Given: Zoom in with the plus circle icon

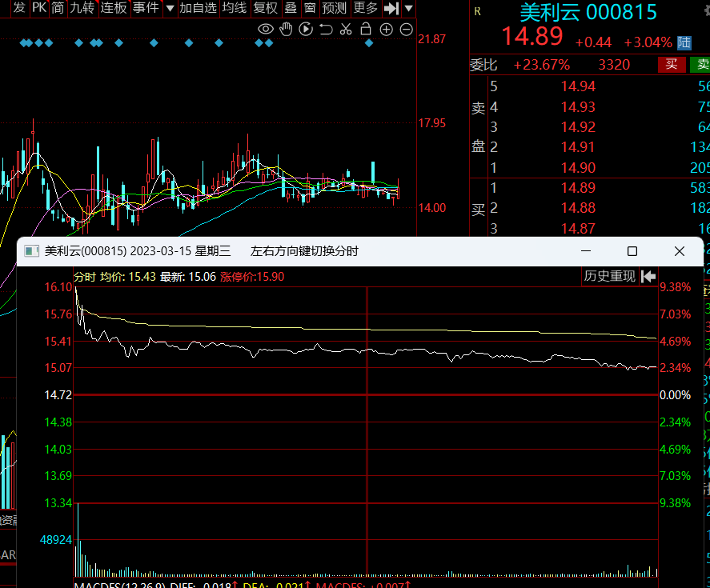Looking at the screenshot, I should coord(386,30).
